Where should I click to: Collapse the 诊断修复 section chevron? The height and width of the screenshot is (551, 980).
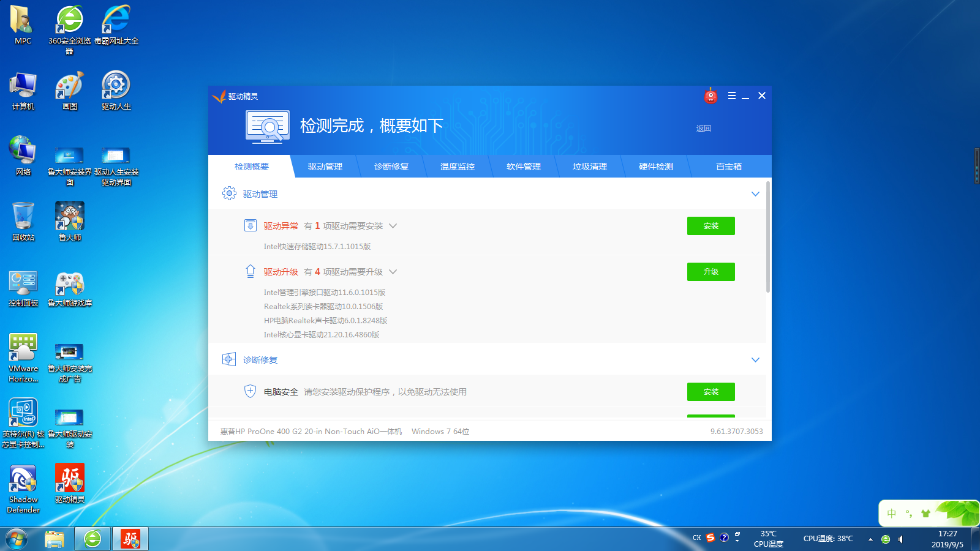tap(755, 360)
